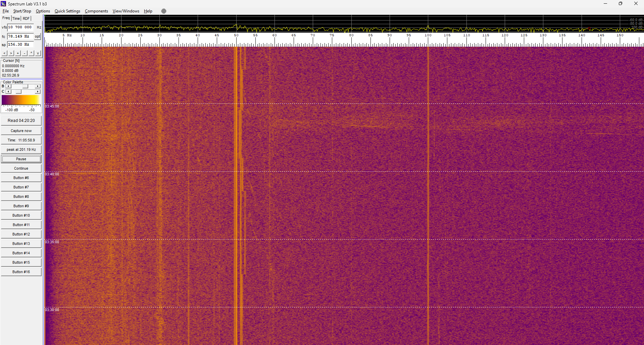644x345 pixels.
Task: Click the vfo frequency input field
Action: (20, 27)
